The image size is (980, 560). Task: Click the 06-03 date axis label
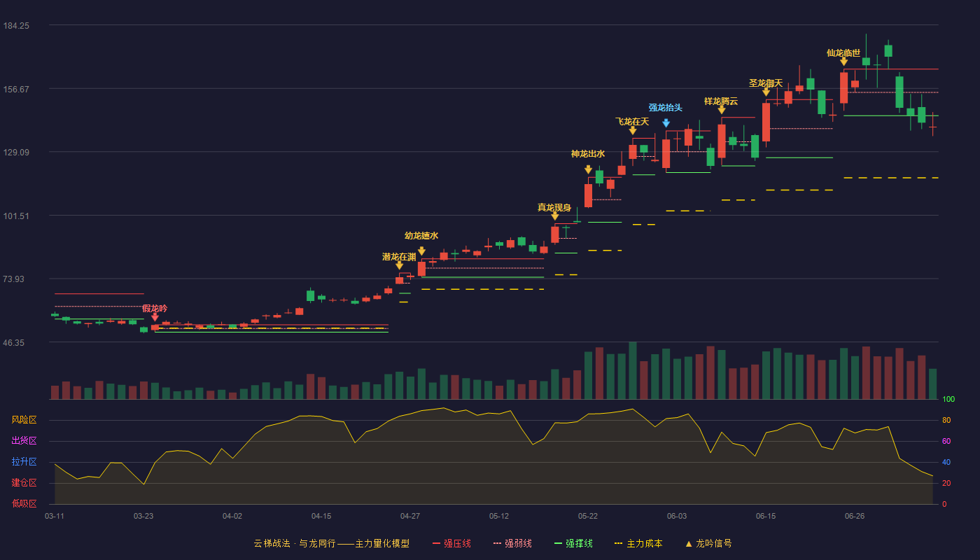(x=677, y=516)
